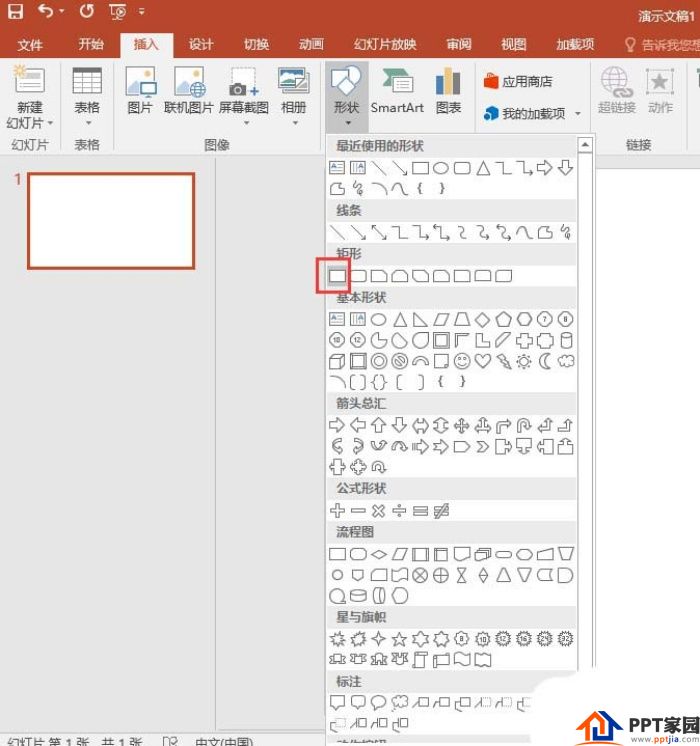Choose the 5-point star shape

pyautogui.click(x=399, y=638)
